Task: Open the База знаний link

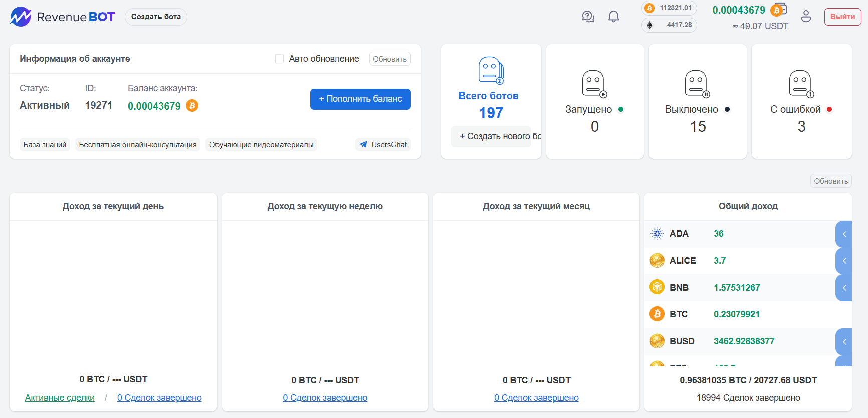Action: [45, 145]
